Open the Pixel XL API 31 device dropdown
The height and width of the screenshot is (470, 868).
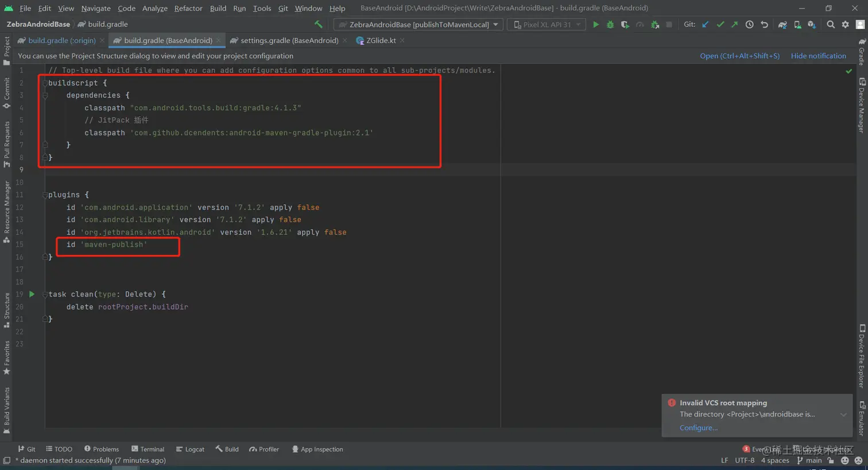(546, 25)
